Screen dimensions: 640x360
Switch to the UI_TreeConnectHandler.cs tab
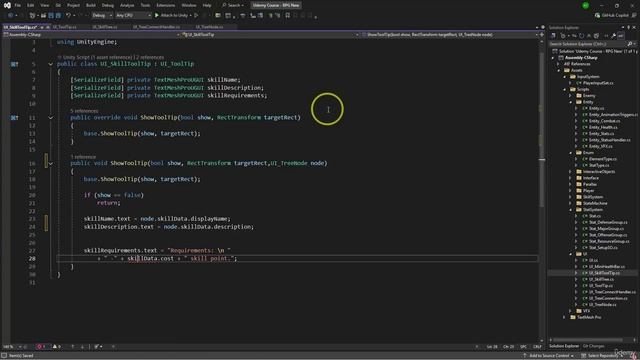156,27
